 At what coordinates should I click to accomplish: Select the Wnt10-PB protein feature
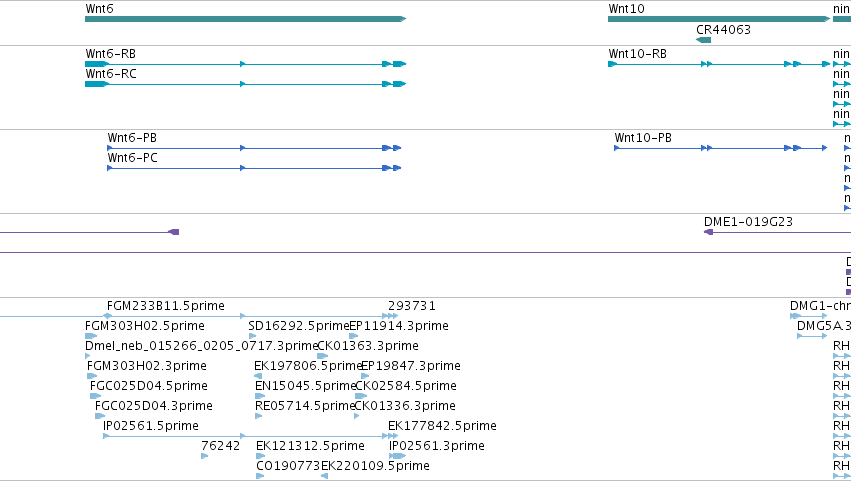coord(721,148)
